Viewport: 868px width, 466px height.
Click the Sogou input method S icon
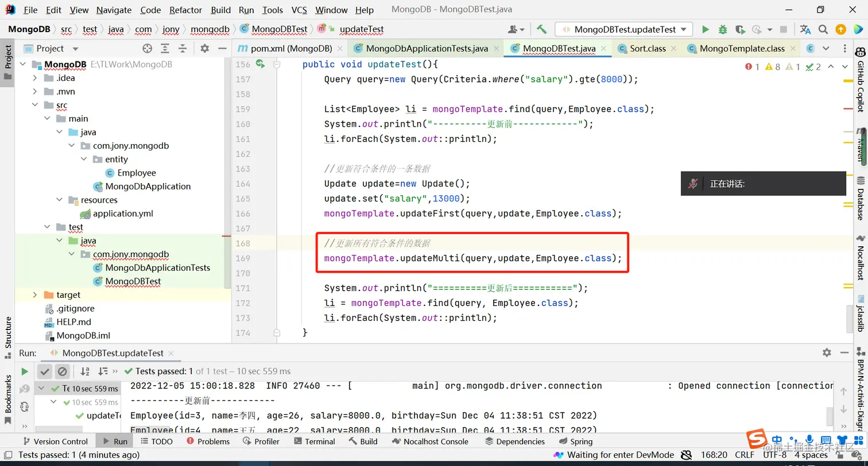pos(756,439)
